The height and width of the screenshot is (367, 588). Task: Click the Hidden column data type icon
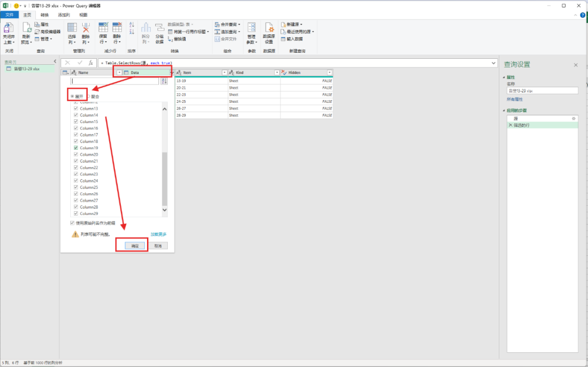coord(284,73)
